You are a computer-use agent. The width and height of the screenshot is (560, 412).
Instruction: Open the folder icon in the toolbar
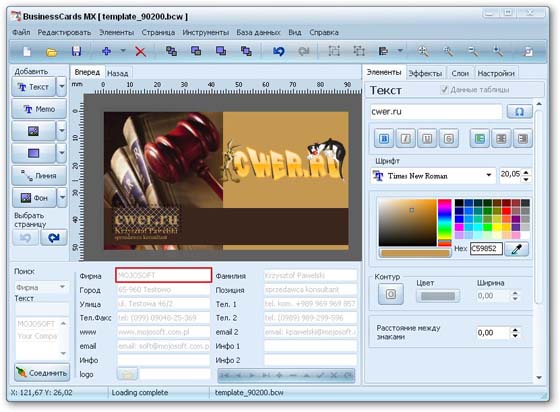[51, 52]
